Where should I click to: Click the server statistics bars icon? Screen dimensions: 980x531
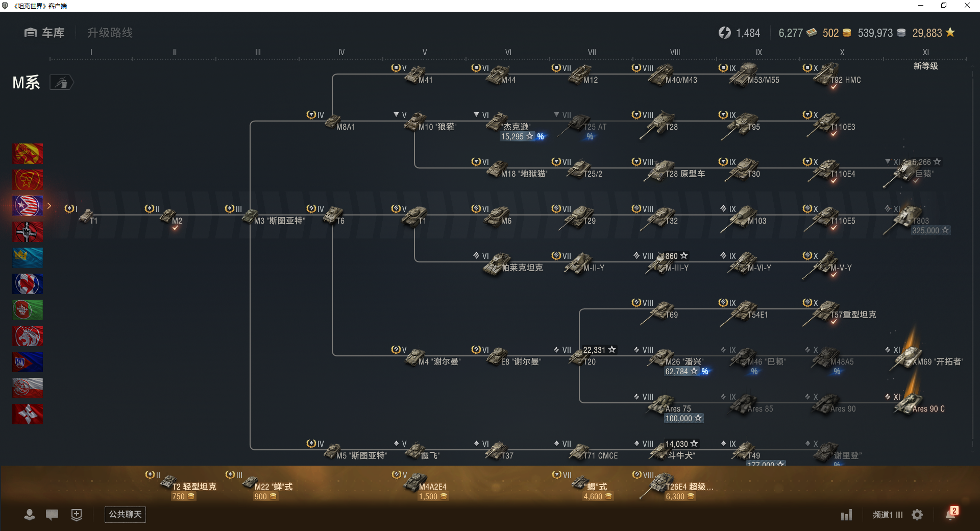847,515
